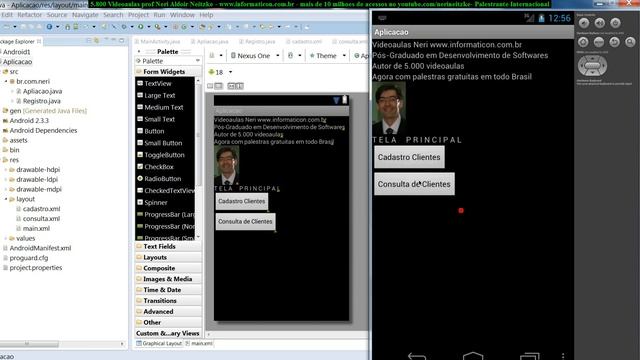Image resolution: width=640 pixels, height=360 pixels.
Task: Select the profile photo in layout editor canvas
Action: pos(227,166)
